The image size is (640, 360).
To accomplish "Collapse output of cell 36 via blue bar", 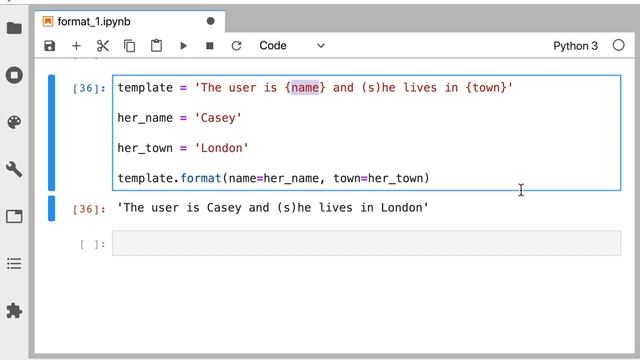I will click(x=51, y=208).
